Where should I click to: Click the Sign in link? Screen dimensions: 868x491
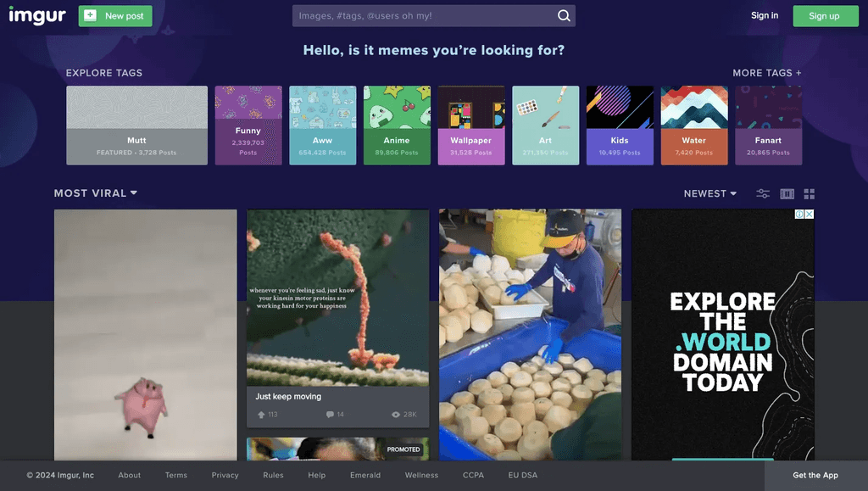click(764, 15)
